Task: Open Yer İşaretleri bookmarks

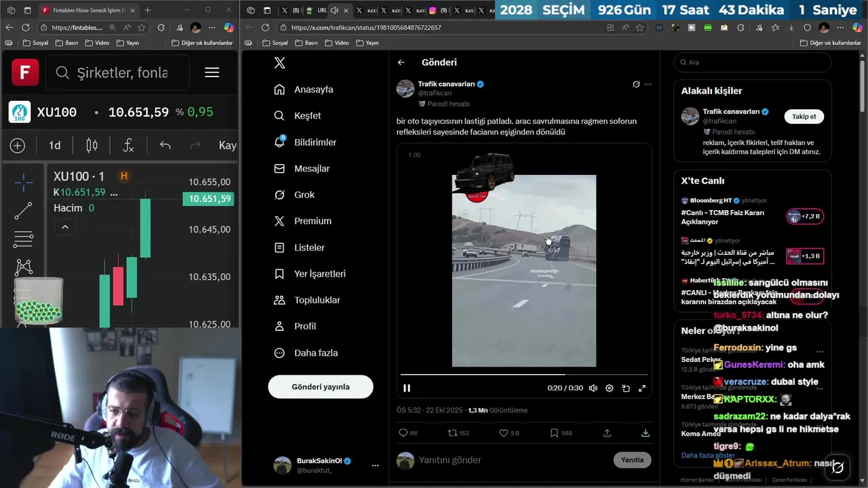Action: tap(311, 274)
